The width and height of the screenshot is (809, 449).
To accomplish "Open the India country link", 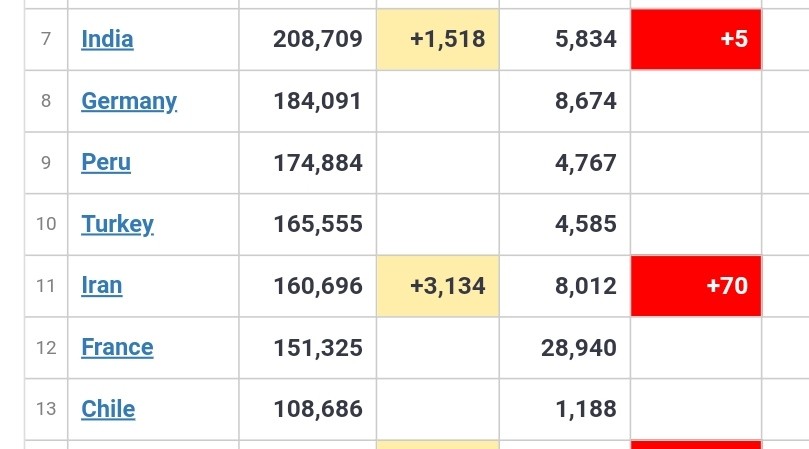I will point(107,39).
